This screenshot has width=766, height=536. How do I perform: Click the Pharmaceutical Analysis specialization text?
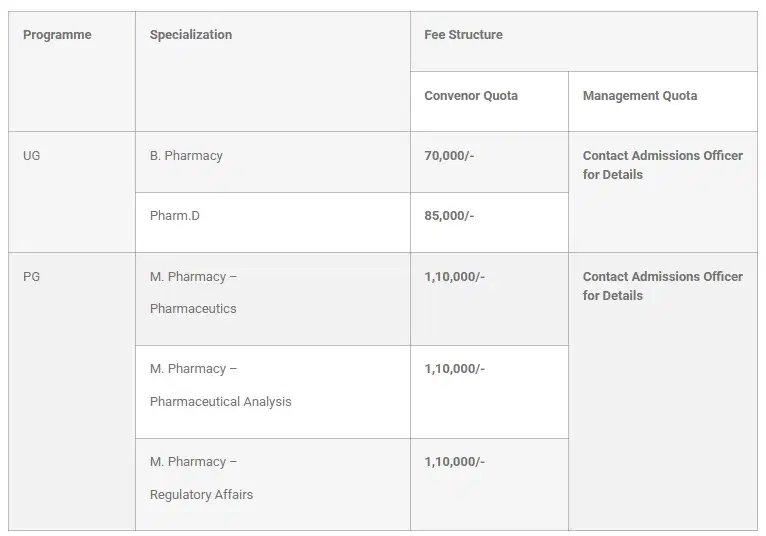[221, 402]
